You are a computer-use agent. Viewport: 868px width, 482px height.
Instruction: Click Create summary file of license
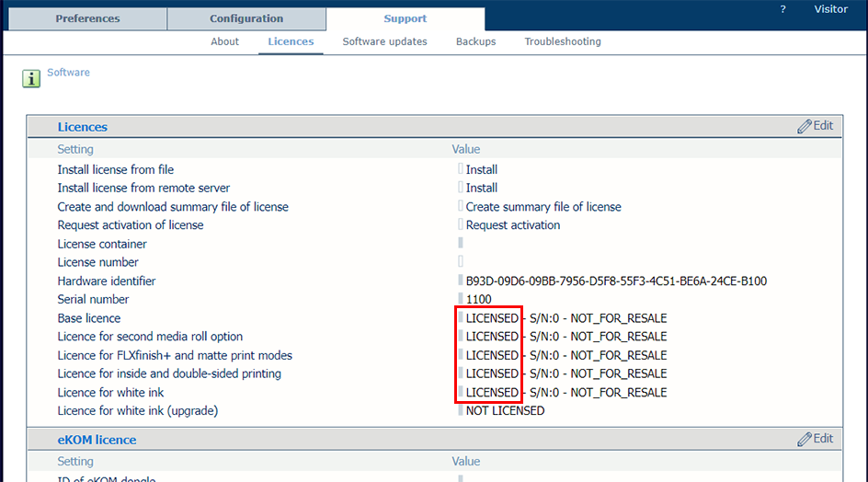(x=542, y=207)
